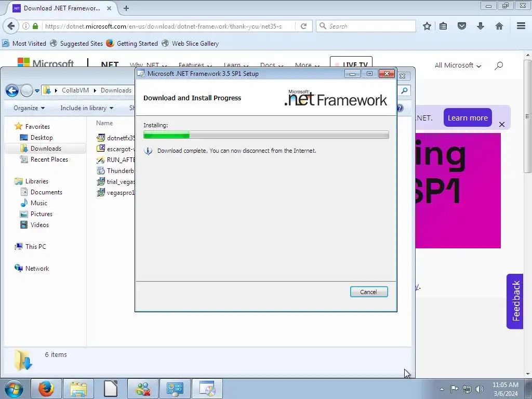The height and width of the screenshot is (399, 532).
Task: Click the Name column header
Action: 104,123
